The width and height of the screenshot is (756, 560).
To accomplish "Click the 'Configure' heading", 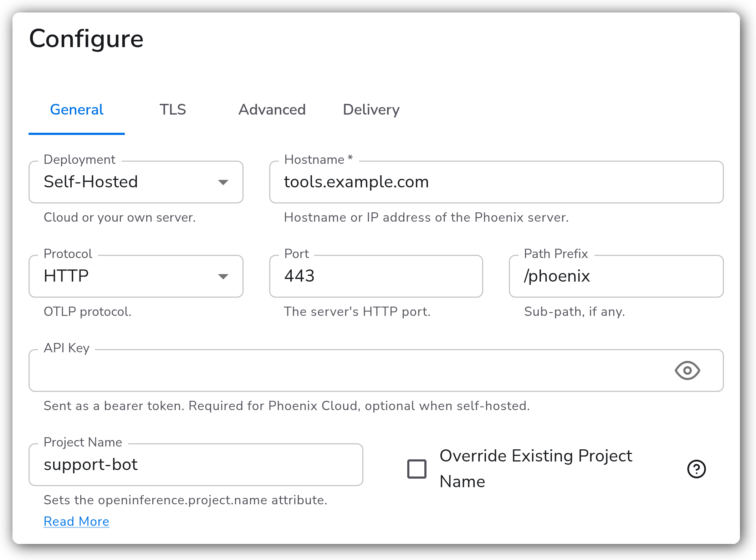I will click(x=86, y=39).
